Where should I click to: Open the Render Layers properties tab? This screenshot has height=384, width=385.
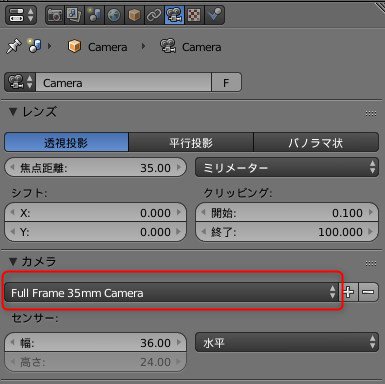[74, 15]
